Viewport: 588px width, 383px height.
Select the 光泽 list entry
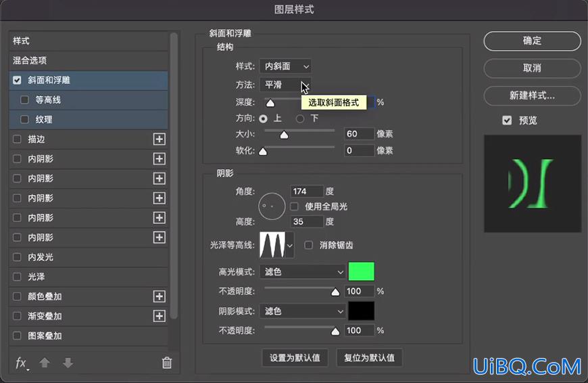click(x=89, y=277)
